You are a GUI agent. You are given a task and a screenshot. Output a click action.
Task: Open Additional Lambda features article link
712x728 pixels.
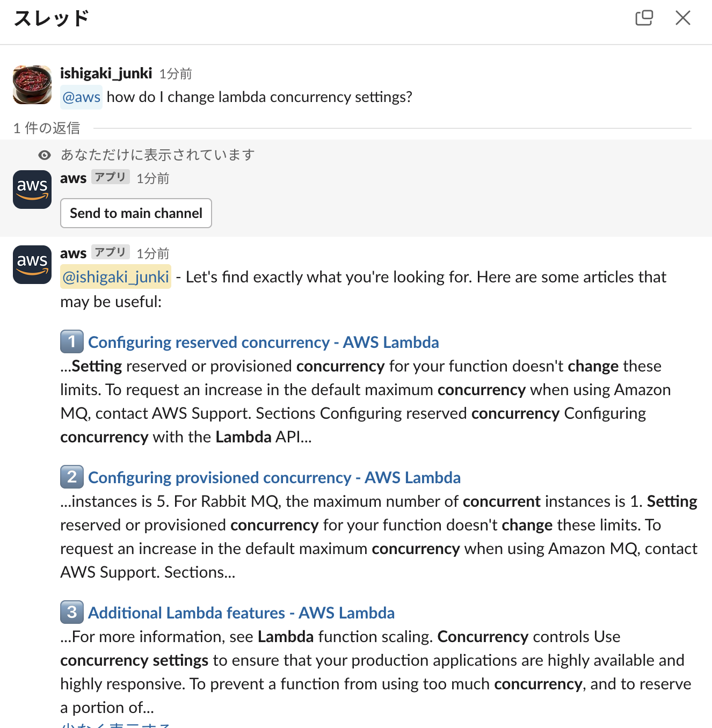coord(241,613)
